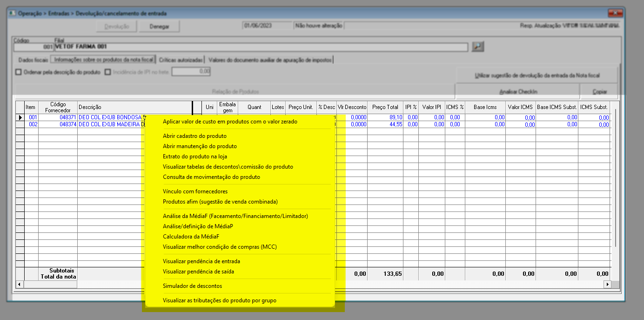Toggle Incidência de IPI no frete checkbox

(x=108, y=72)
